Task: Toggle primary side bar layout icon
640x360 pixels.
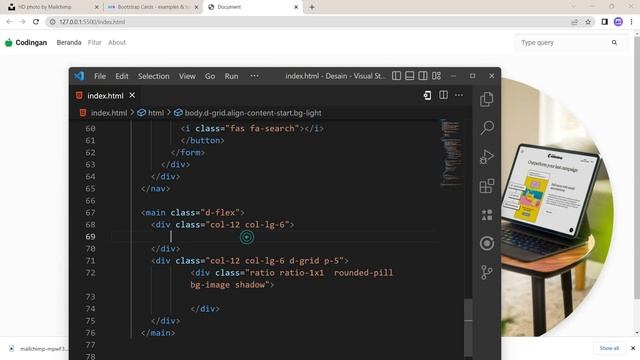Action: (396, 76)
